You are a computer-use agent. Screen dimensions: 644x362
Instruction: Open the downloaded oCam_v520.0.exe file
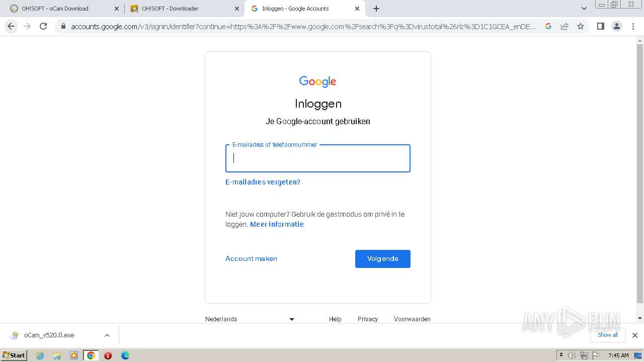(x=49, y=335)
